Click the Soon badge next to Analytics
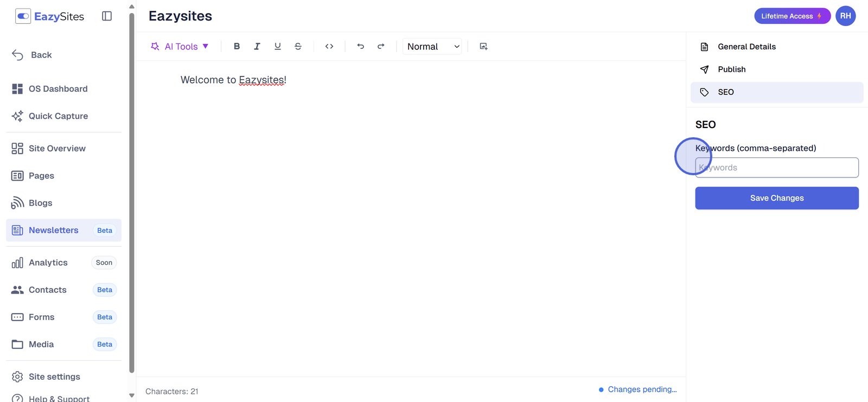Screen dimensions: 868x402 click(x=104, y=263)
